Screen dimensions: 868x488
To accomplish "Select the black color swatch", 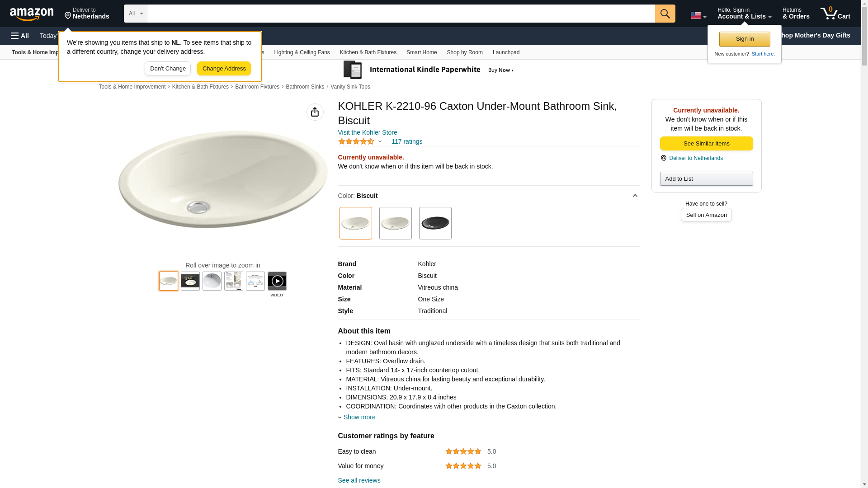I will coord(435,223).
